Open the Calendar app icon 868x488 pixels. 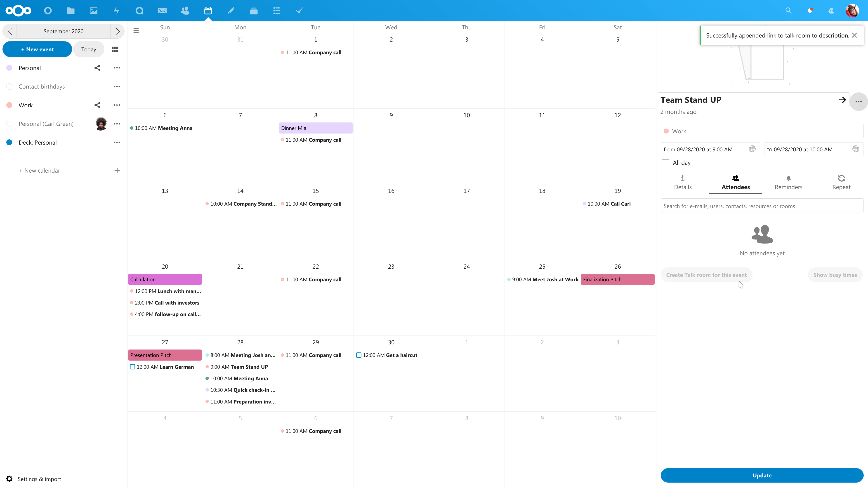tap(208, 10)
